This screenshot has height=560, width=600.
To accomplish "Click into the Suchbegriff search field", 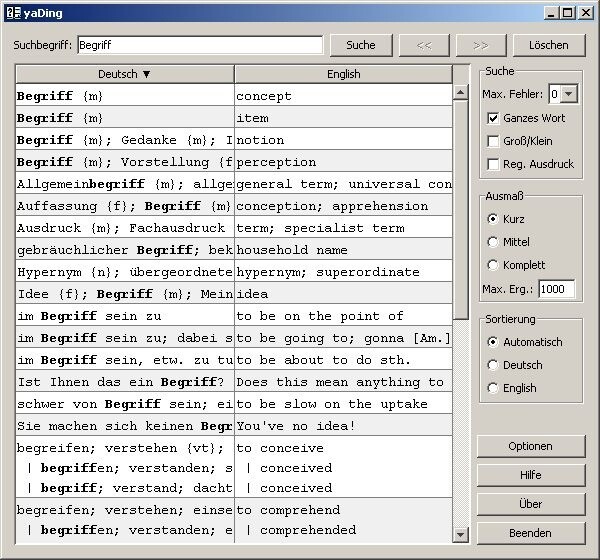I will point(200,45).
